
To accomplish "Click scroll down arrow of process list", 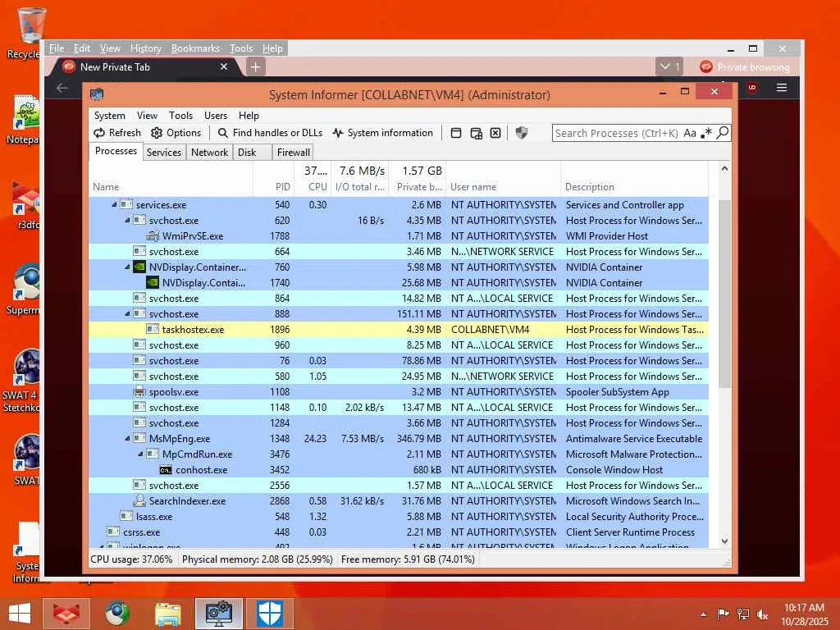I will (724, 541).
